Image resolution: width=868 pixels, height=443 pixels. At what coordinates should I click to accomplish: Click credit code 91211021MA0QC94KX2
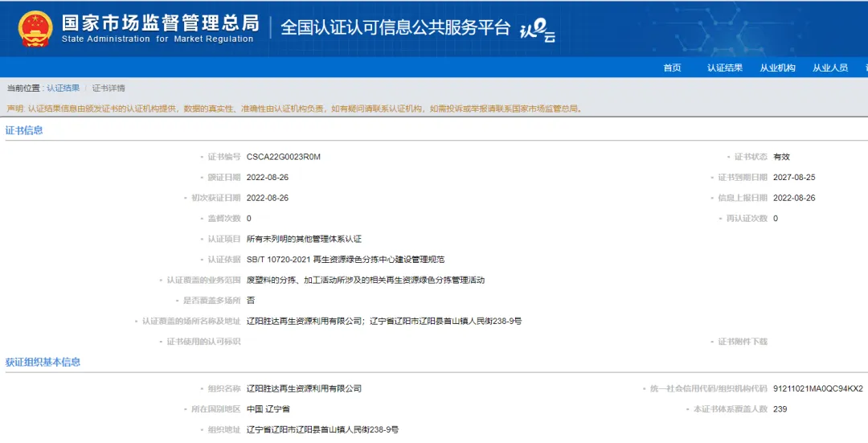click(818, 389)
